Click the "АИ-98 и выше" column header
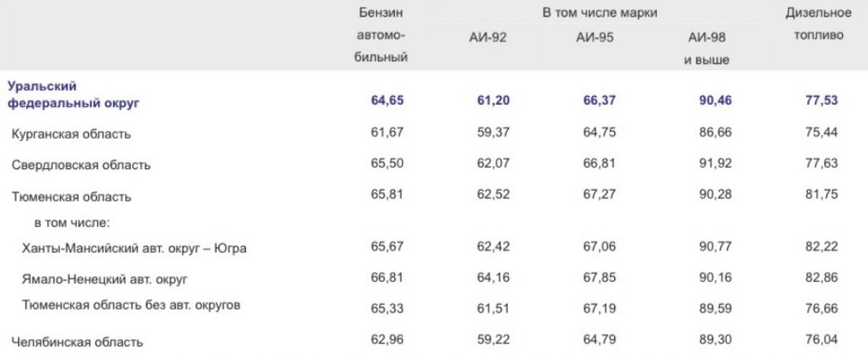This screenshot has width=868, height=359. click(707, 48)
